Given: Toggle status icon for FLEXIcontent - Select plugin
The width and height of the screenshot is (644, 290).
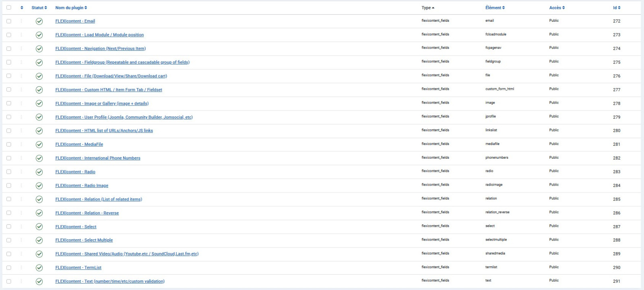Looking at the screenshot, I should click(39, 227).
